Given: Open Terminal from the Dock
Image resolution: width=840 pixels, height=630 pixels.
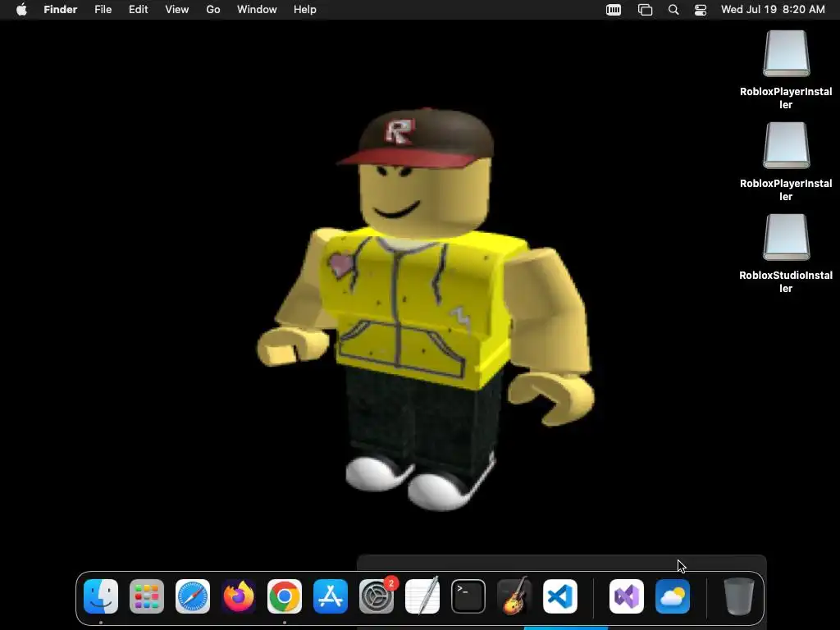Looking at the screenshot, I should coord(468,596).
